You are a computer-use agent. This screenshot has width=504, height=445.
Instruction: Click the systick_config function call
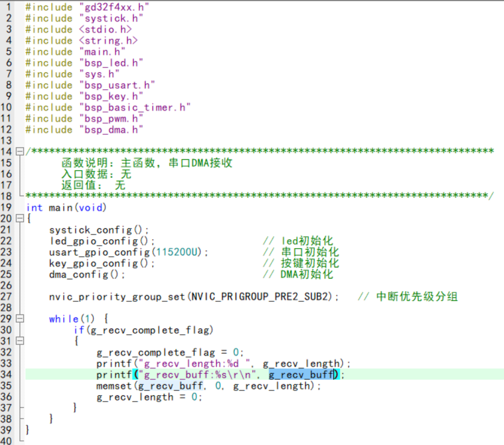click(90, 230)
